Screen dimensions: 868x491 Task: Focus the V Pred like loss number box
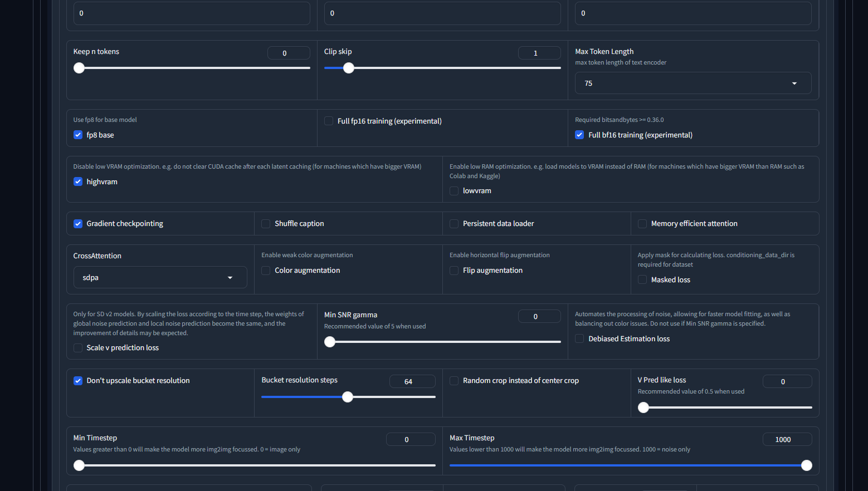pyautogui.click(x=787, y=381)
